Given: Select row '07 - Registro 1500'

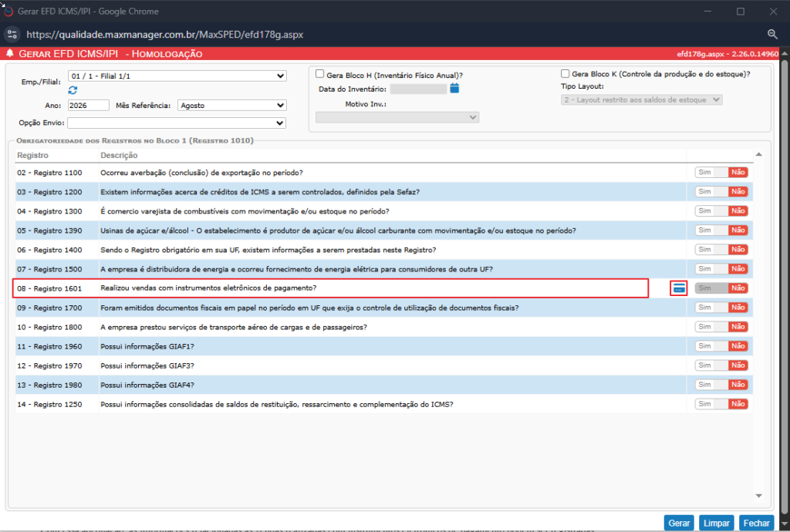Looking at the screenshot, I should (x=384, y=269).
